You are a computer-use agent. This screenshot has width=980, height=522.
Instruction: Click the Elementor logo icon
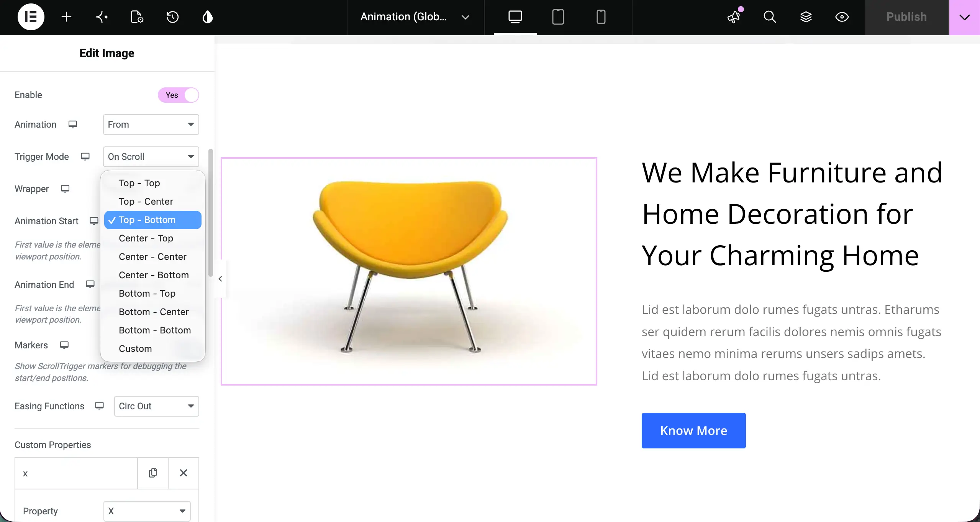tap(31, 17)
